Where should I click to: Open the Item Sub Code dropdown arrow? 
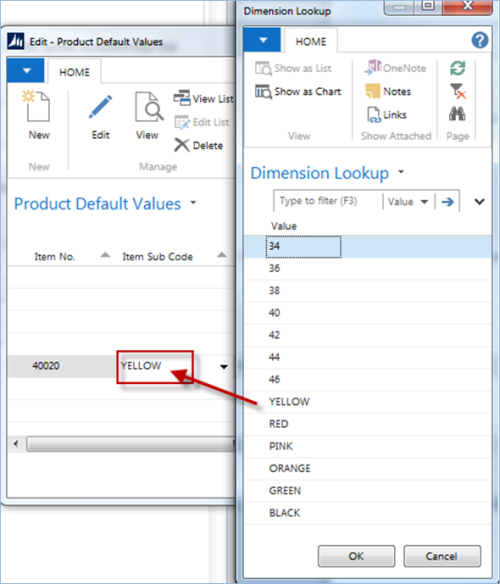(x=224, y=367)
